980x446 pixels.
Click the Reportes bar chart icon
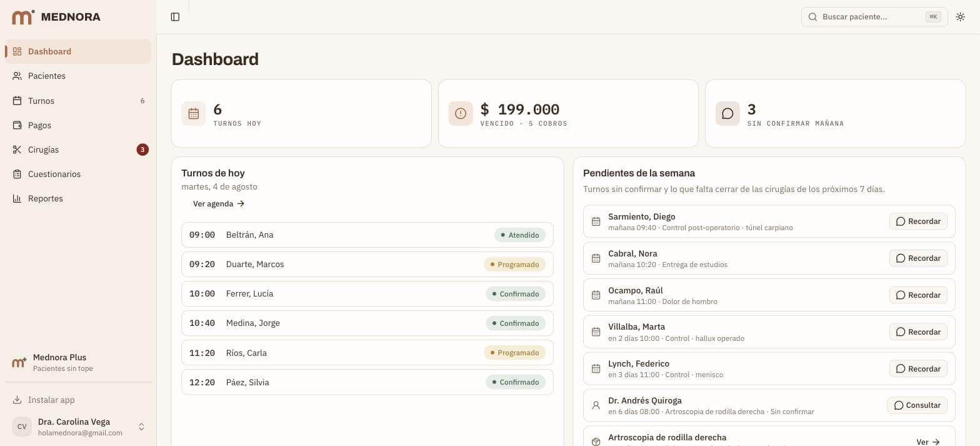coord(17,198)
